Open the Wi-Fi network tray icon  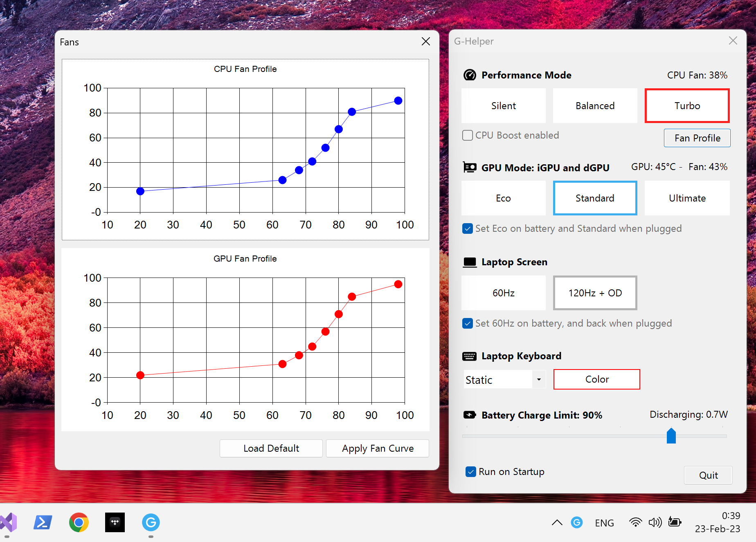635,522
